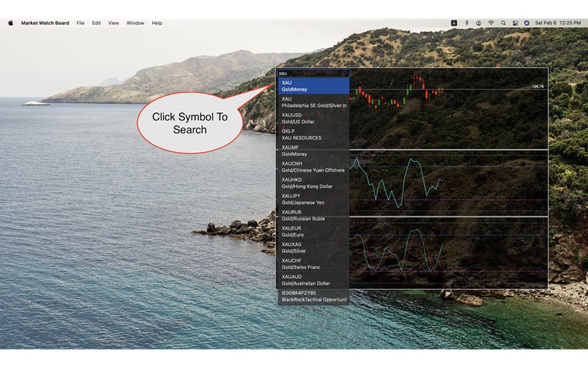The width and height of the screenshot is (588, 368).
Task: Click the Wi-Fi status icon
Action: click(x=491, y=23)
